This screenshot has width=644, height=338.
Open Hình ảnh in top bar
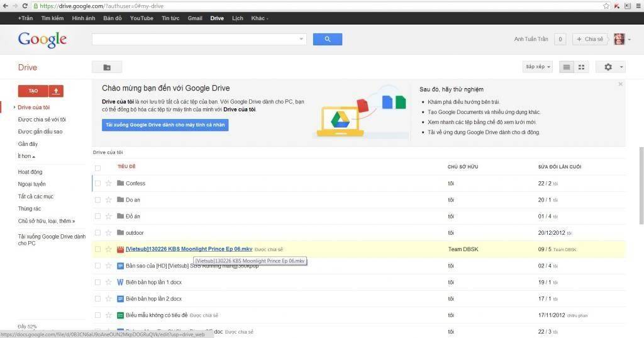tap(84, 18)
